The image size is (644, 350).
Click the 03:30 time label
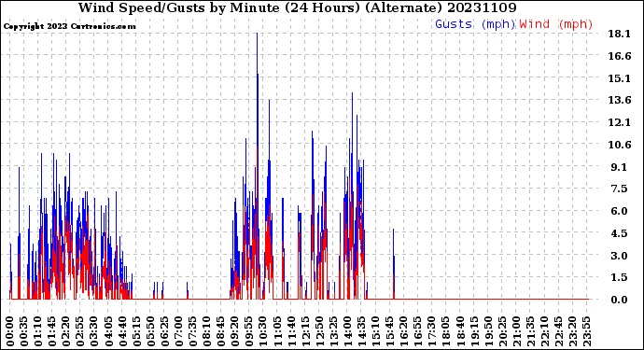pos(95,331)
